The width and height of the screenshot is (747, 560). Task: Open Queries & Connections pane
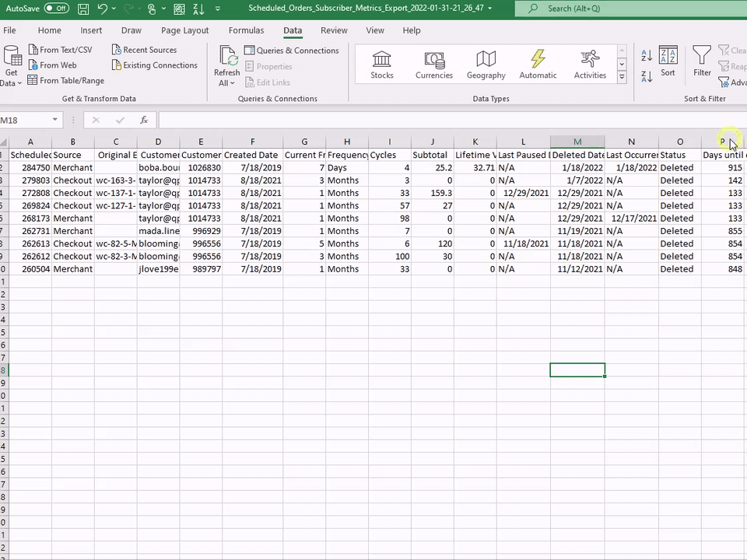(292, 51)
